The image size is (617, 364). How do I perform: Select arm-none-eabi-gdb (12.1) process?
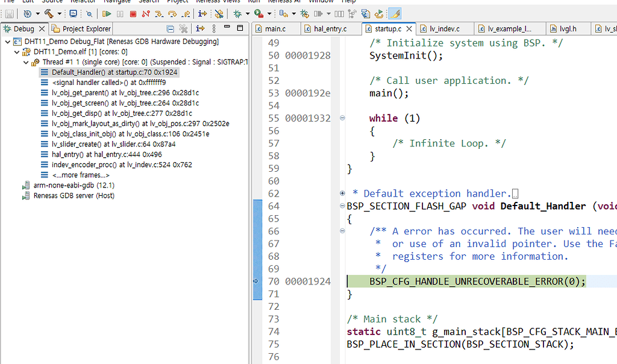pyautogui.click(x=74, y=186)
